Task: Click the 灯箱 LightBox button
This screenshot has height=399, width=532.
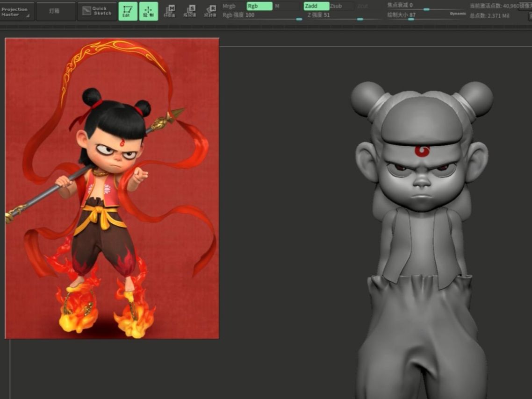Action: coord(56,12)
